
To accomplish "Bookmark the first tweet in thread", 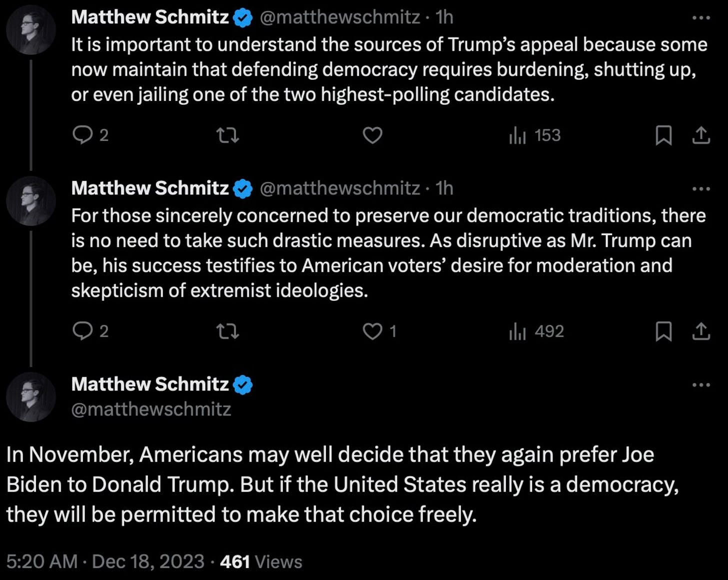I will (x=663, y=135).
